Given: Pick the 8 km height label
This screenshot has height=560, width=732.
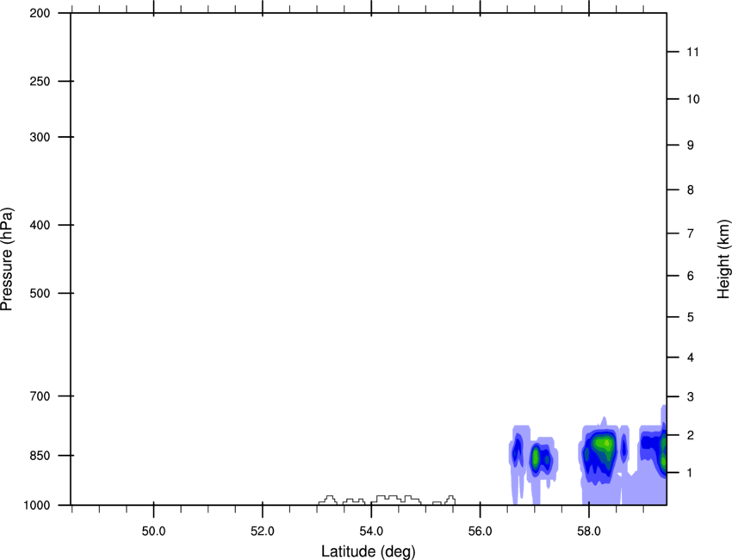Looking at the screenshot, I should pos(690,190).
